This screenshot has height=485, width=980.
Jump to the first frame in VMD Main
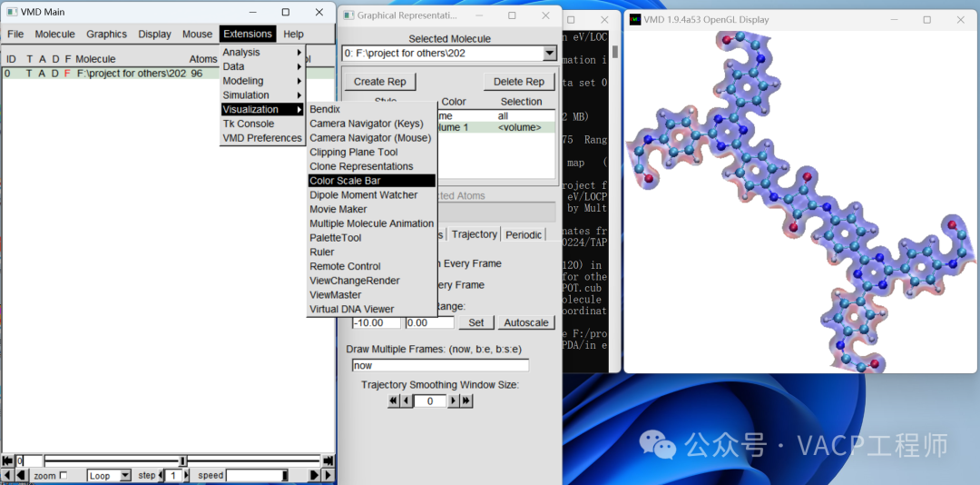pyautogui.click(x=7, y=461)
